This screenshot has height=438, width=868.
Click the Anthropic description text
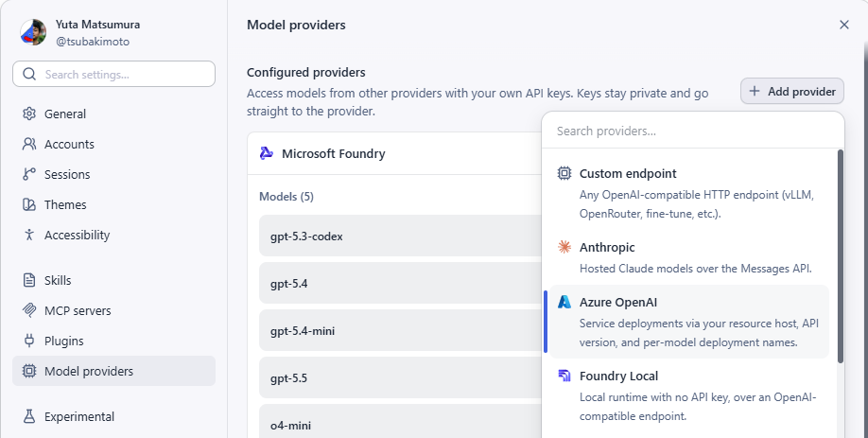[695, 269]
